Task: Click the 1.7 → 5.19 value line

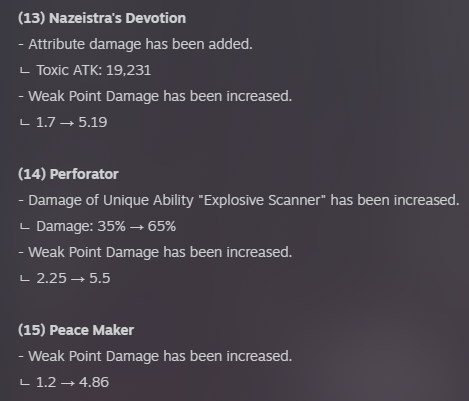Action: pos(72,122)
